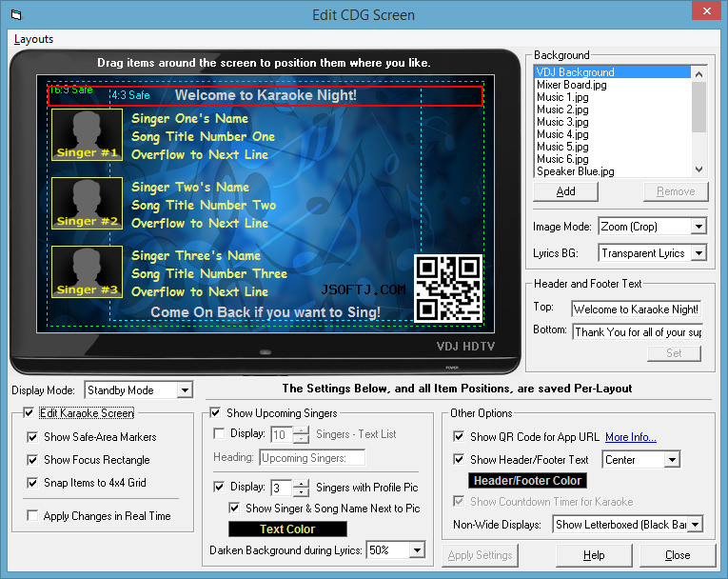Select Singer #3 profile picture
Image resolution: width=728 pixels, height=579 pixels.
87,271
